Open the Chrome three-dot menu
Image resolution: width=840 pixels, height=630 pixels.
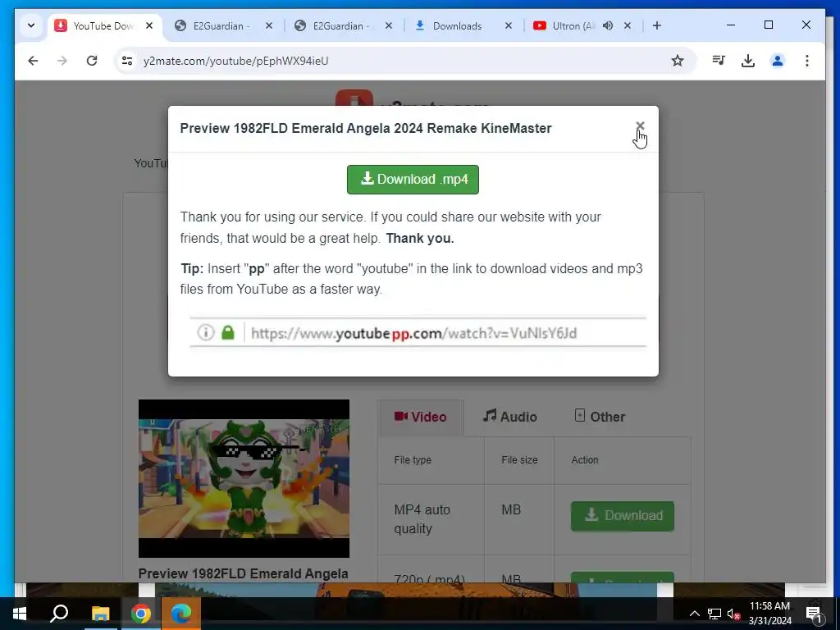pyautogui.click(x=807, y=61)
